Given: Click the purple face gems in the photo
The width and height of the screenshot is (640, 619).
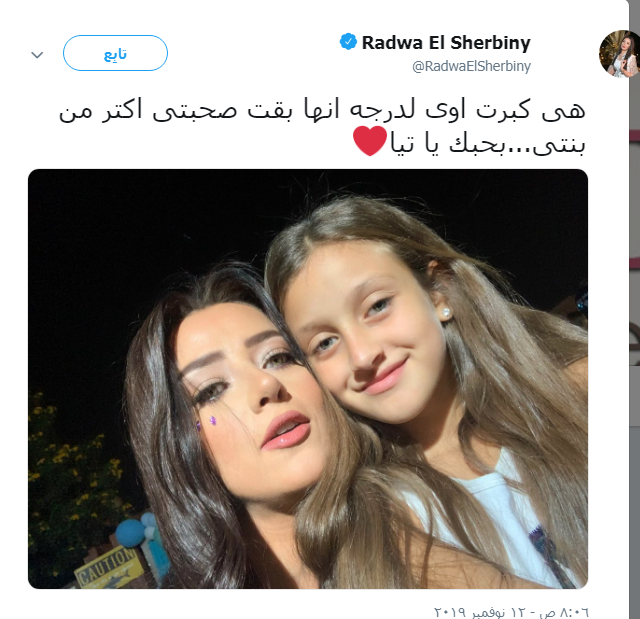Looking at the screenshot, I should point(207,423).
